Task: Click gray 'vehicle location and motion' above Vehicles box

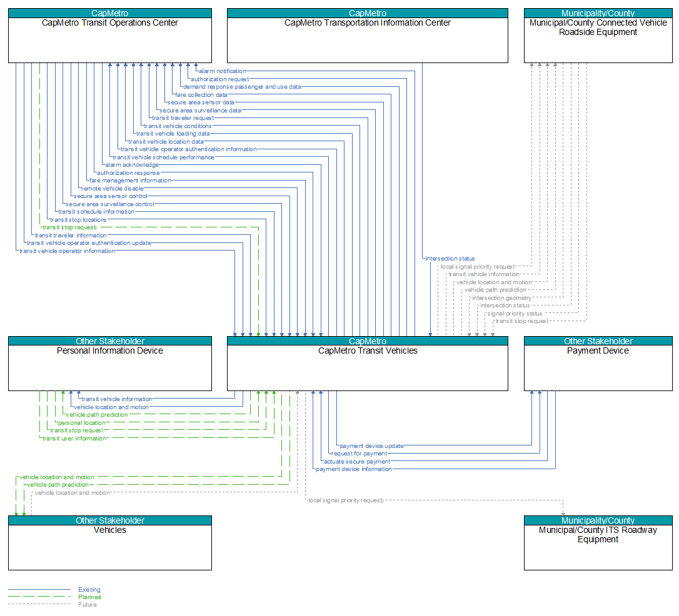Action: [73, 493]
